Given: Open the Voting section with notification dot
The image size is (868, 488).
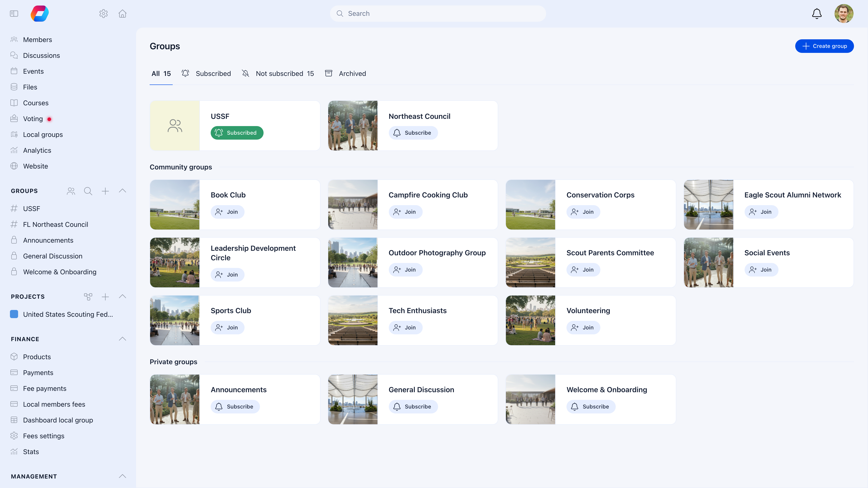Looking at the screenshot, I should point(33,119).
